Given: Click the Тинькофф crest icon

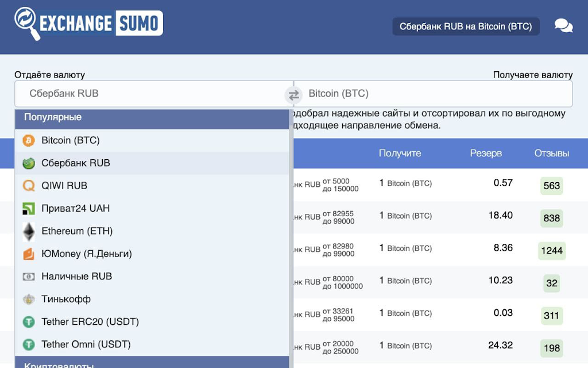Looking at the screenshot, I should [29, 299].
